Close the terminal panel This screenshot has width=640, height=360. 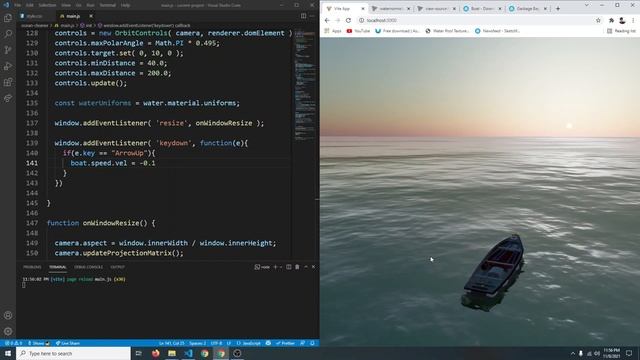coord(313,267)
